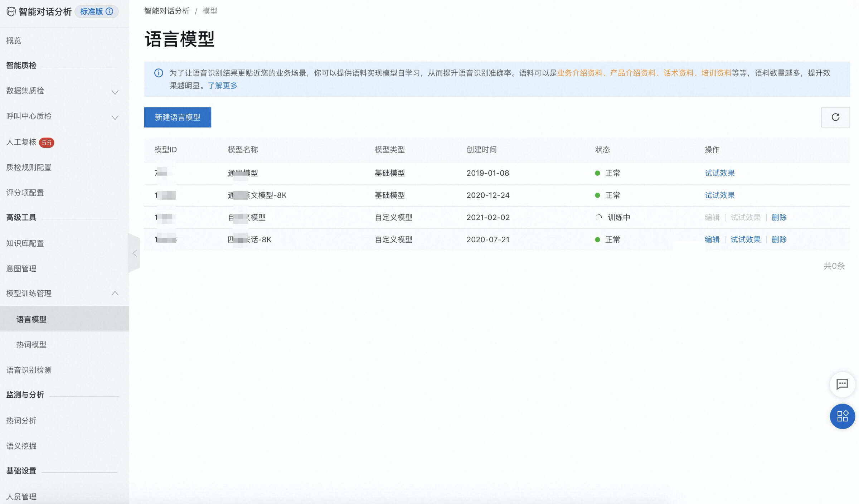The height and width of the screenshot is (504, 859).
Task: Click 新建语言模型 button
Action: 178,117
